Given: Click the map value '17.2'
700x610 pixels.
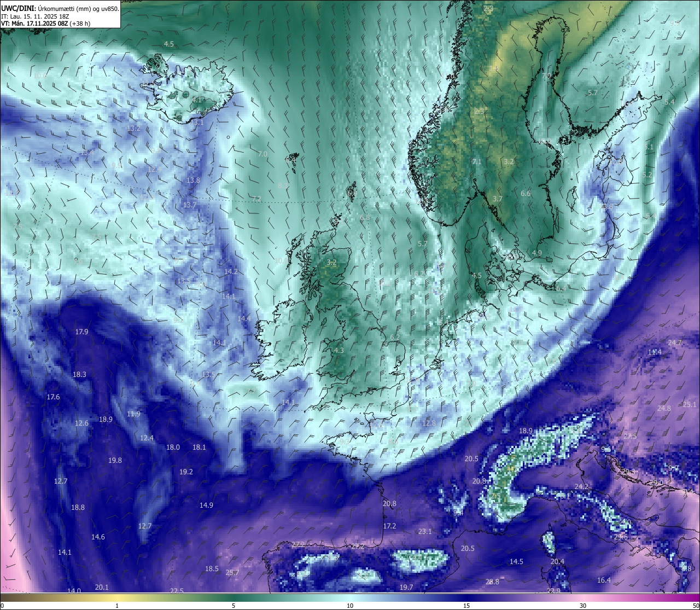Looking at the screenshot, I should (389, 526).
